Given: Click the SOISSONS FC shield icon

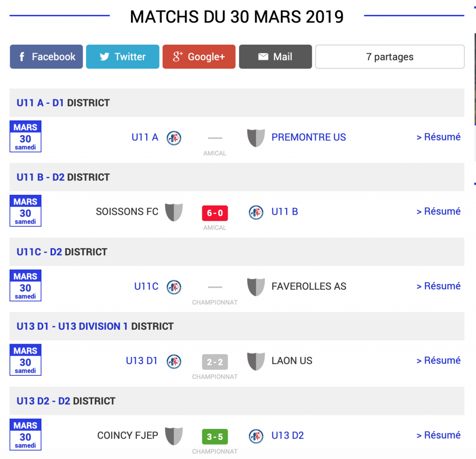Looking at the screenshot, I should tap(174, 212).
